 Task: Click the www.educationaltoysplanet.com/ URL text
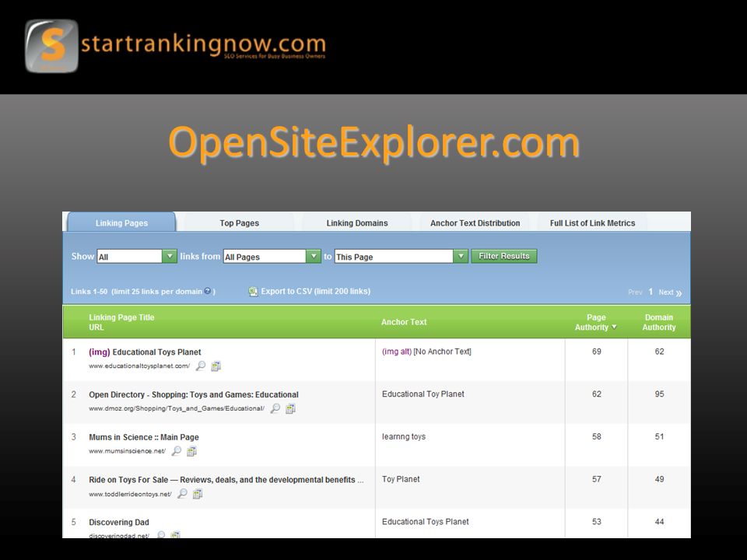[x=139, y=366]
